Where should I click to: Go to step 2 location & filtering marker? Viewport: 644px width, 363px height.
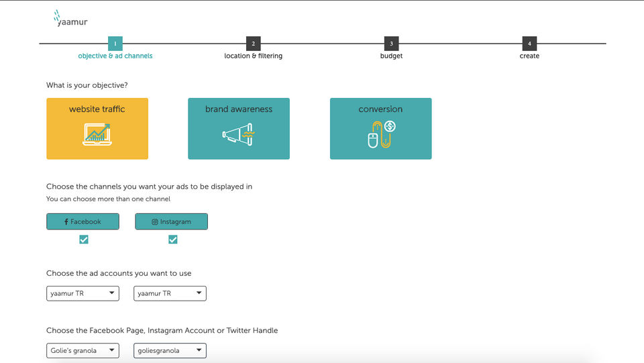254,44
